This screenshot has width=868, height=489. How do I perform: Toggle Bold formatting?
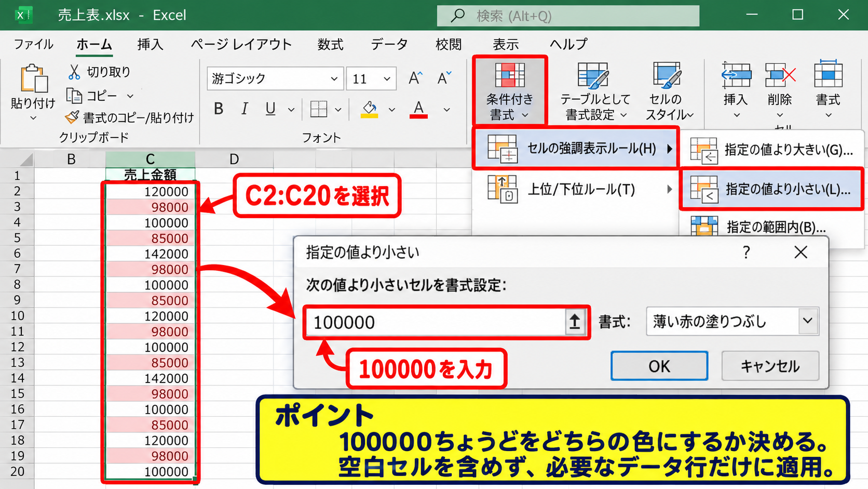(219, 109)
